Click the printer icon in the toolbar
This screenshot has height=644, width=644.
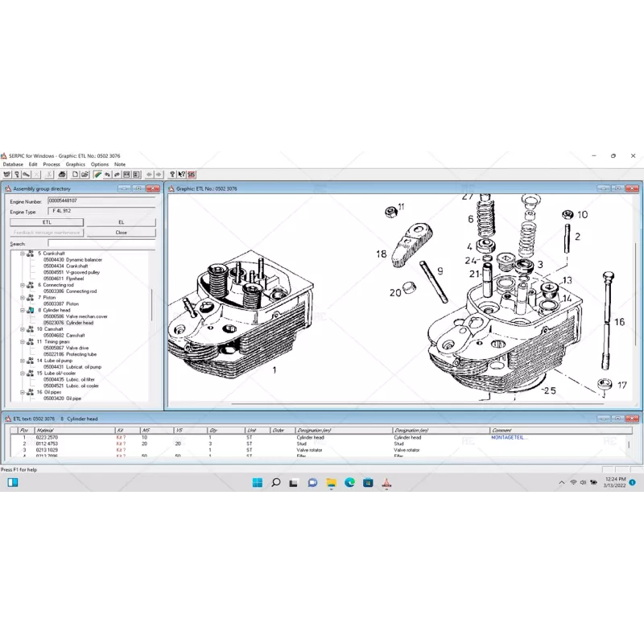click(x=61, y=174)
